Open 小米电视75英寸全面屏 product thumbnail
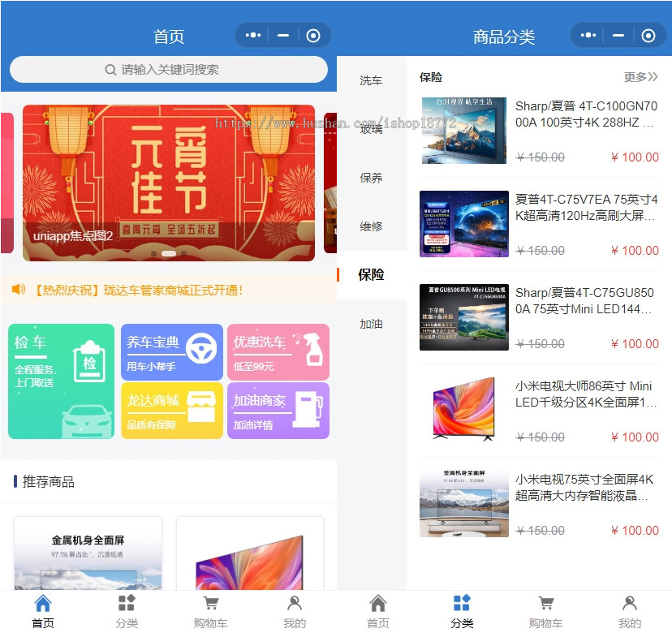Screen dimensions: 672x633 [x=464, y=504]
